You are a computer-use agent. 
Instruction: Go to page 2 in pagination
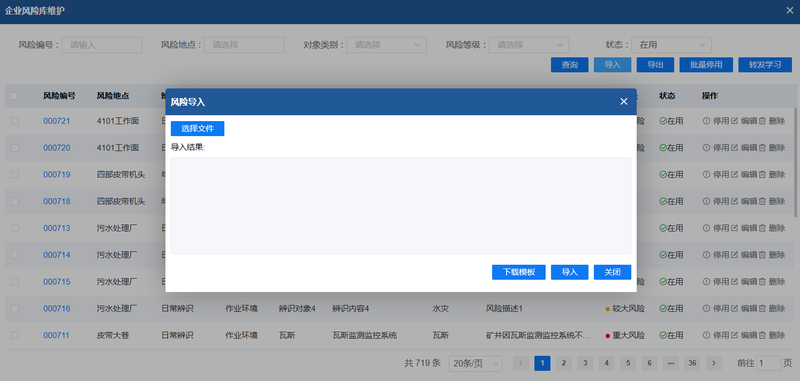pos(563,363)
